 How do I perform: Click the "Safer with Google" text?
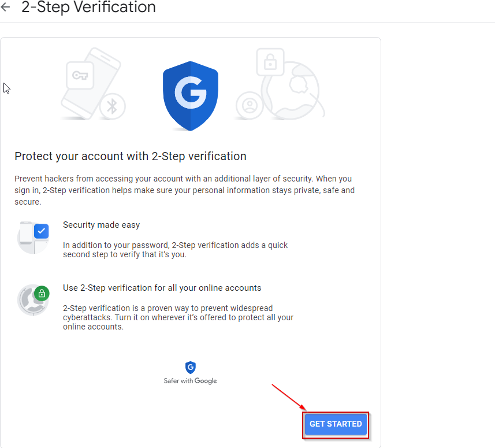point(190,381)
